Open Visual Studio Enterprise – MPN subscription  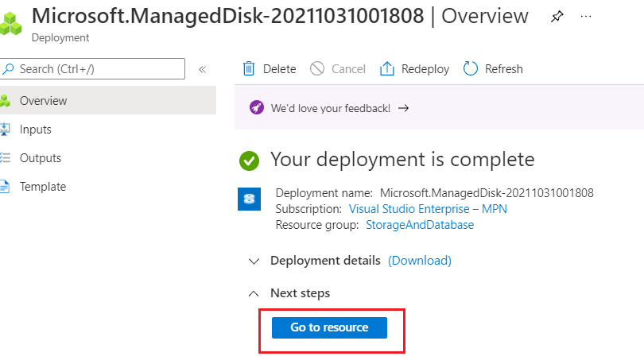428,209
